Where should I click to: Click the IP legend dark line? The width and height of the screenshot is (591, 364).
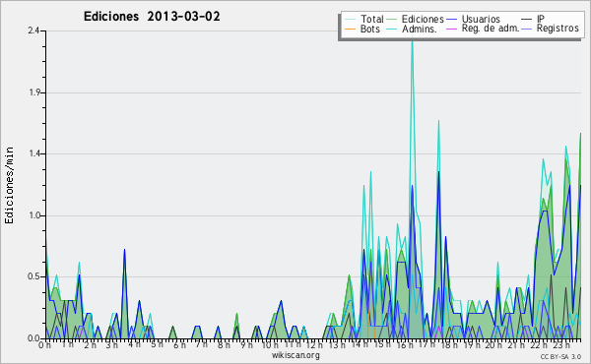point(527,20)
